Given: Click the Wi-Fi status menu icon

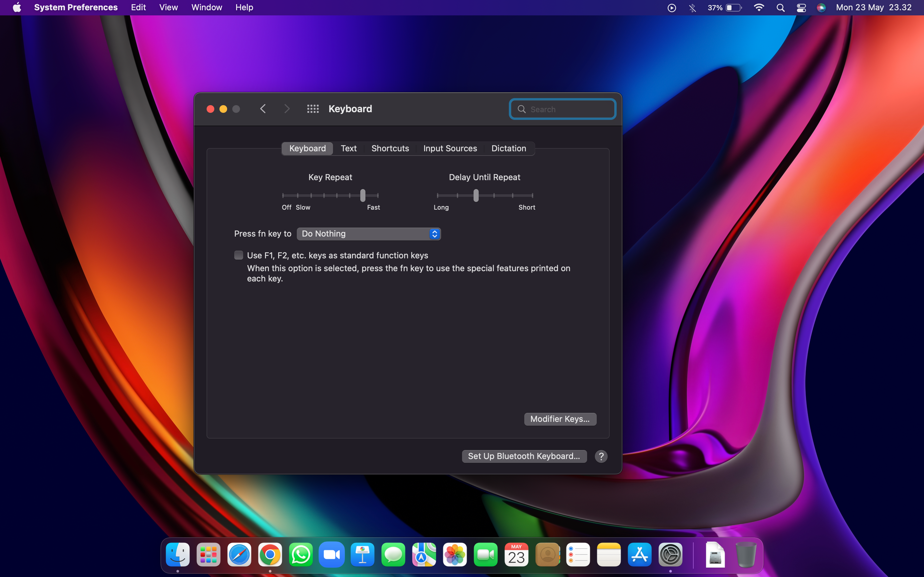Looking at the screenshot, I should click(759, 8).
